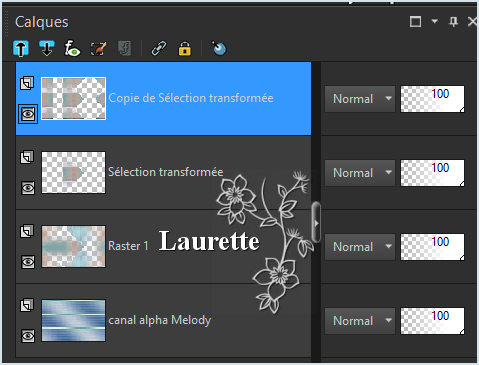Click the Calques panel title
The image size is (479, 365).
42,22
